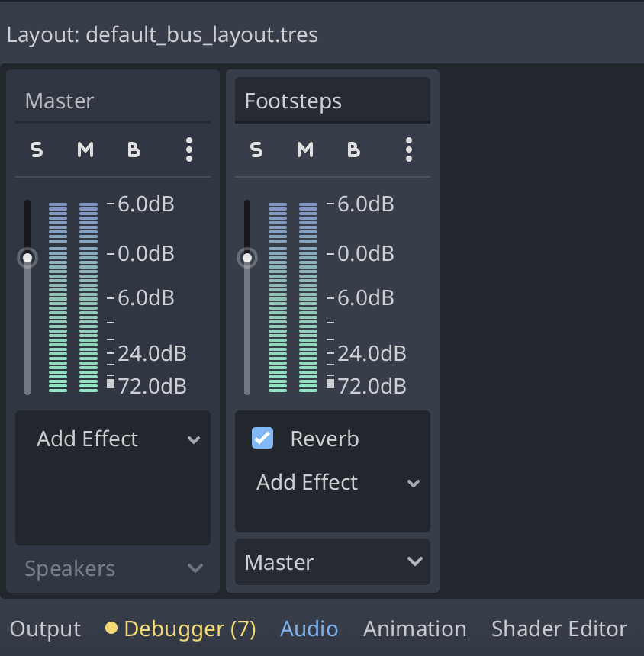Click the Footsteps bus 24.0dB scale label
The image size is (644, 656).
tap(372, 353)
